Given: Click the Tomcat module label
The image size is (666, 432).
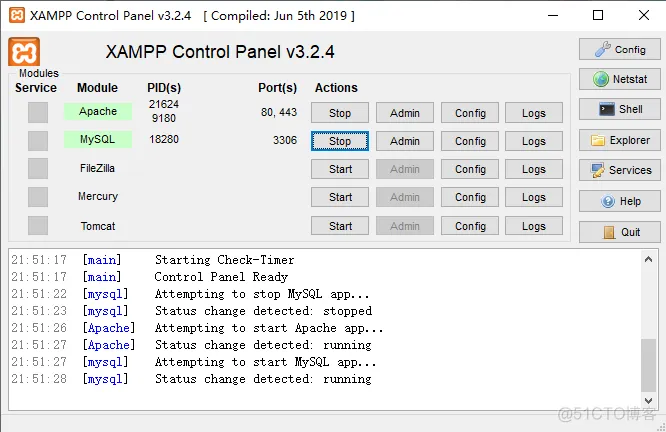Looking at the screenshot, I should 98,226.
